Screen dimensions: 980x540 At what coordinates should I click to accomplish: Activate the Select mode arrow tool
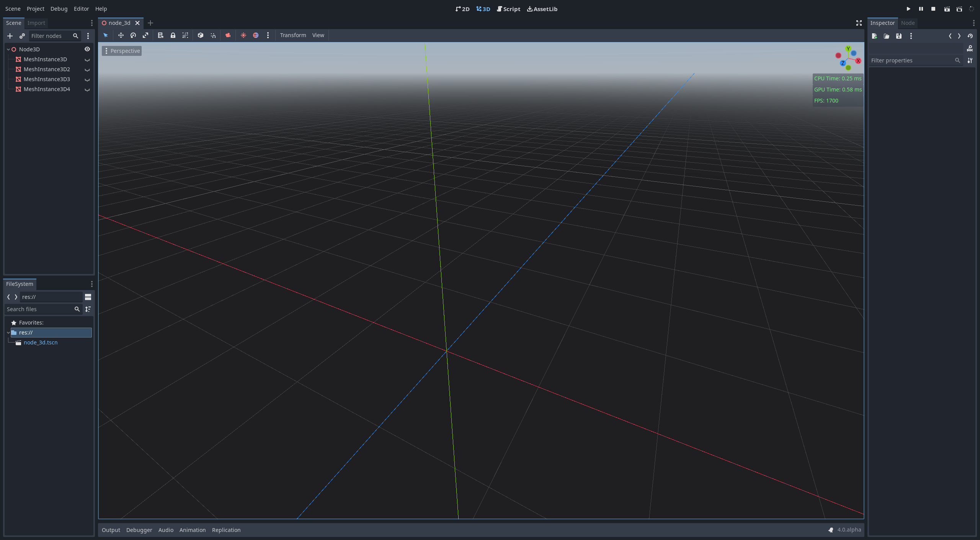click(x=105, y=35)
